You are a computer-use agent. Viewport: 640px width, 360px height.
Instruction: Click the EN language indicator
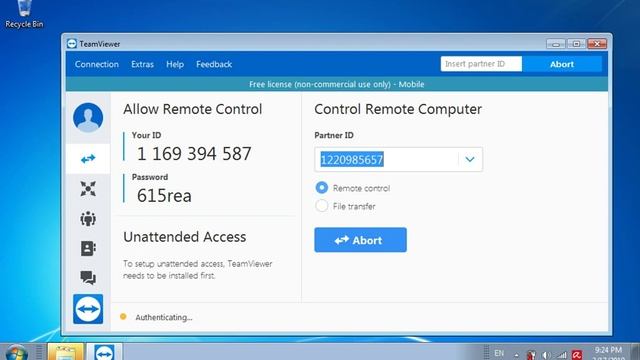[x=499, y=353]
